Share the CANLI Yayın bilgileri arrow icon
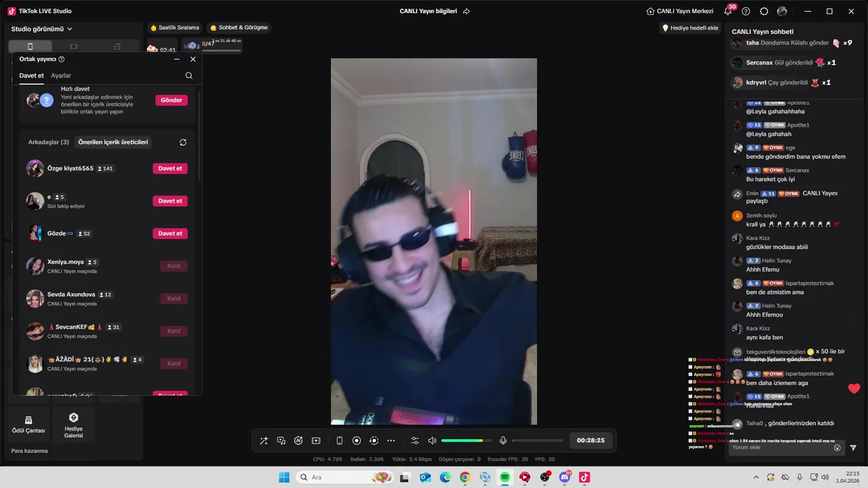This screenshot has height=488, width=868. pyautogui.click(x=467, y=12)
